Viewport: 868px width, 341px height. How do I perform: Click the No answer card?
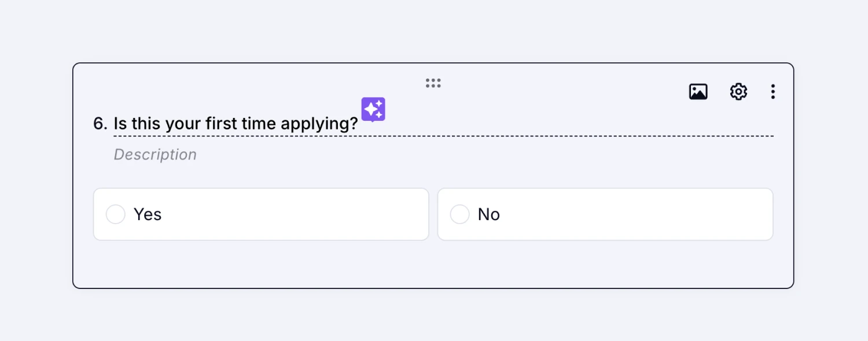tap(605, 214)
